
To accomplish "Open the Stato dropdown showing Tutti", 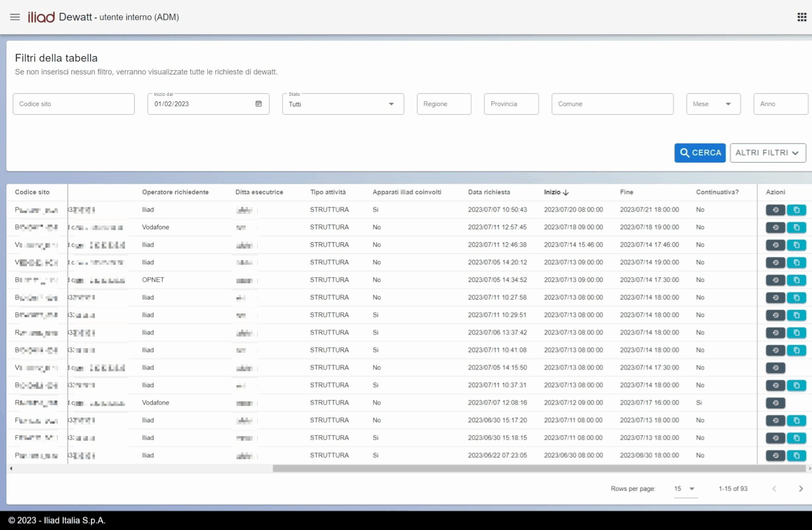I will pyautogui.click(x=343, y=104).
